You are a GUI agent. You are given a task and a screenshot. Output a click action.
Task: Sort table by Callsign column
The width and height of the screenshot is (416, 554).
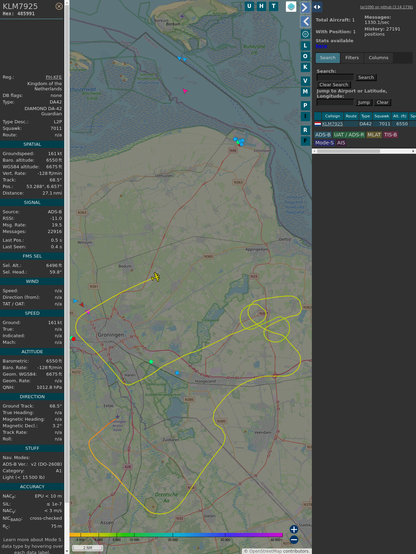click(x=332, y=116)
